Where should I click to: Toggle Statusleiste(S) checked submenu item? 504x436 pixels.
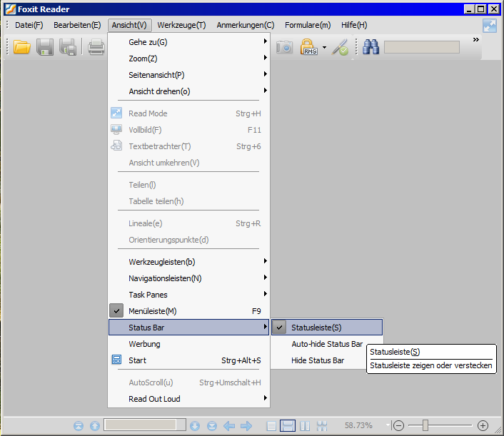pyautogui.click(x=327, y=328)
